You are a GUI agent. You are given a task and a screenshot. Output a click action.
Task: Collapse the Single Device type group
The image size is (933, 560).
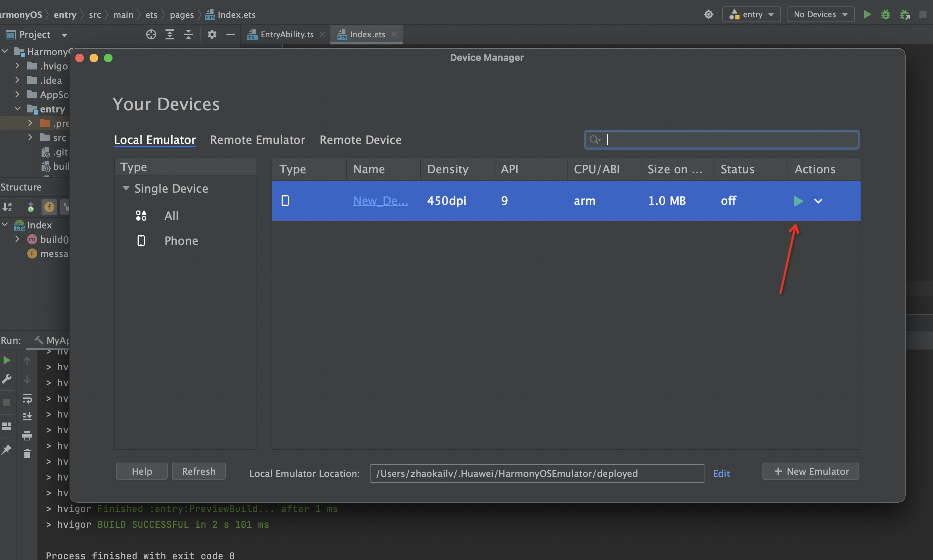[126, 188]
